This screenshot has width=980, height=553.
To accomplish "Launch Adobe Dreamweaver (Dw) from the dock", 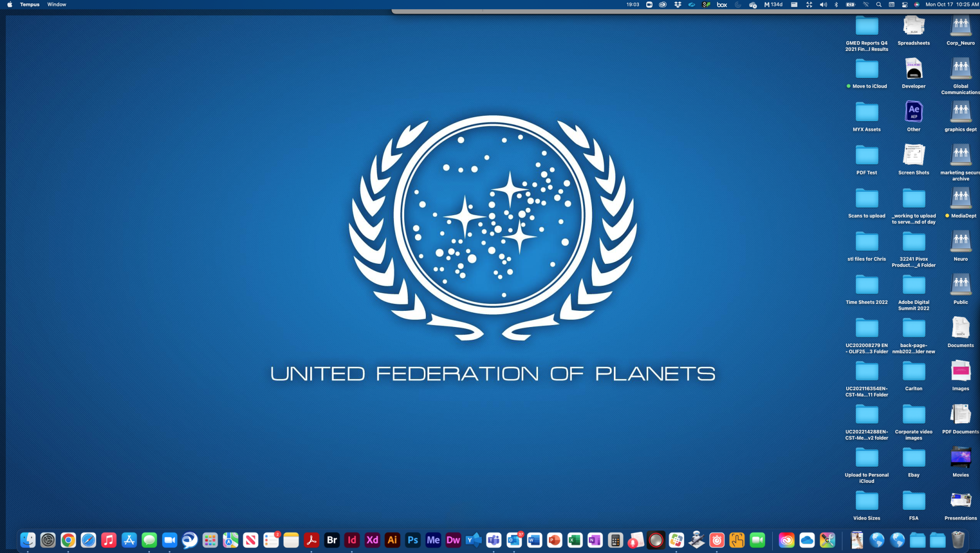I will coord(453,540).
